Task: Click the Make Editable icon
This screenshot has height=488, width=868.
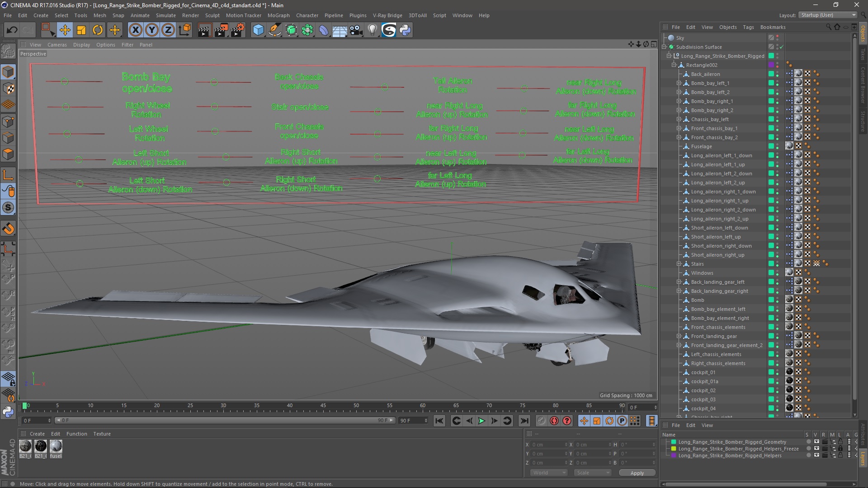Action: pyautogui.click(x=8, y=52)
